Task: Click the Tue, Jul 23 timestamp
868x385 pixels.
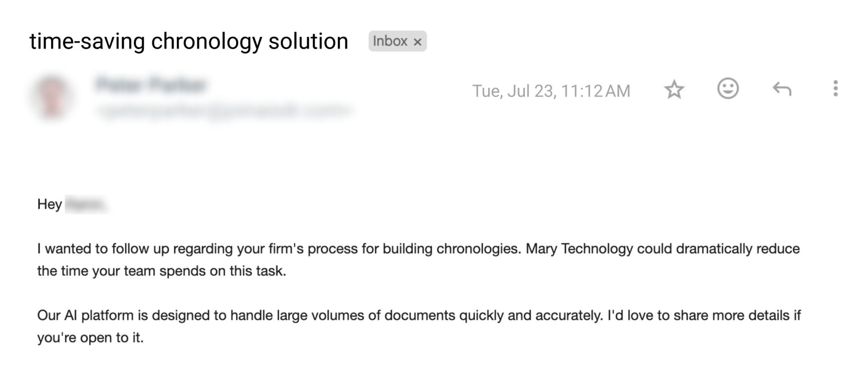Action: (551, 91)
